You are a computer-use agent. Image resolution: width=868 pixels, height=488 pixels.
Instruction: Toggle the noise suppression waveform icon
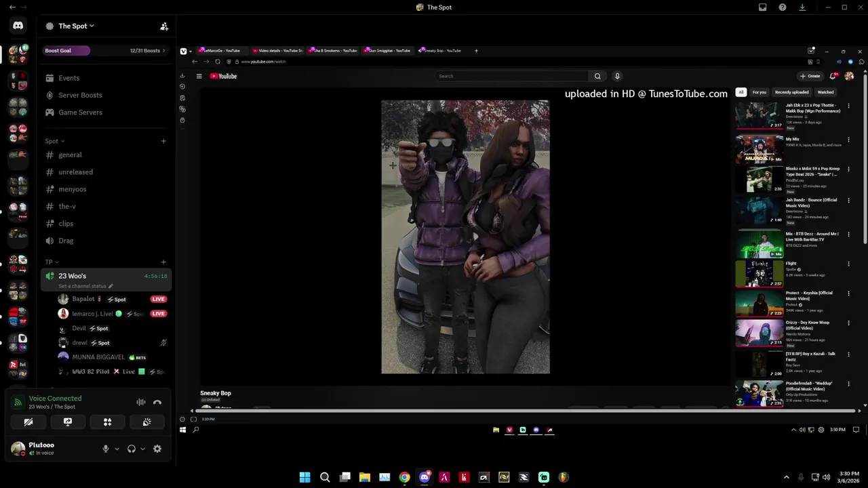[141, 402]
